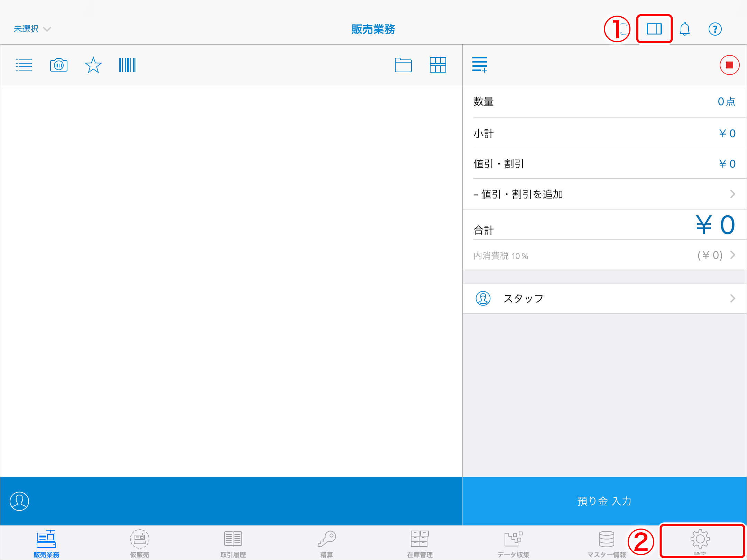Viewport: 747px width, 560px height.
Task: Expand the スタッフ staff selector
Action: [x=606, y=298]
